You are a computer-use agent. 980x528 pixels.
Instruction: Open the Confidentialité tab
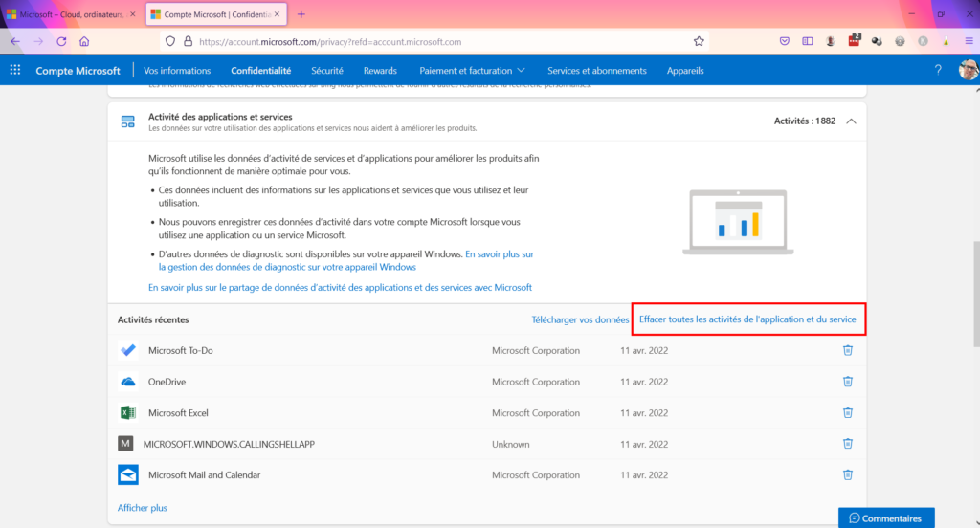tap(260, 71)
